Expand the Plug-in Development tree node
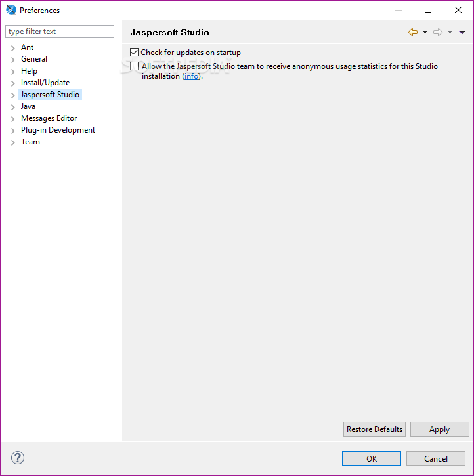This screenshot has height=476, width=474. (x=12, y=131)
